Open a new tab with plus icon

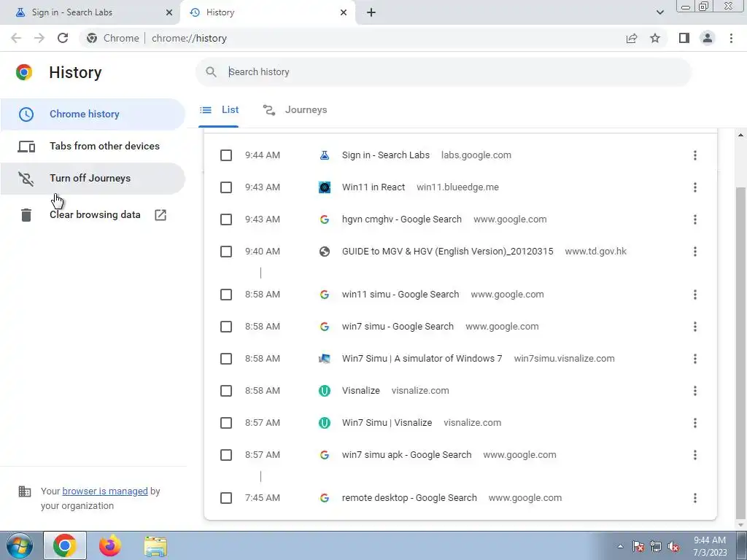click(x=371, y=12)
